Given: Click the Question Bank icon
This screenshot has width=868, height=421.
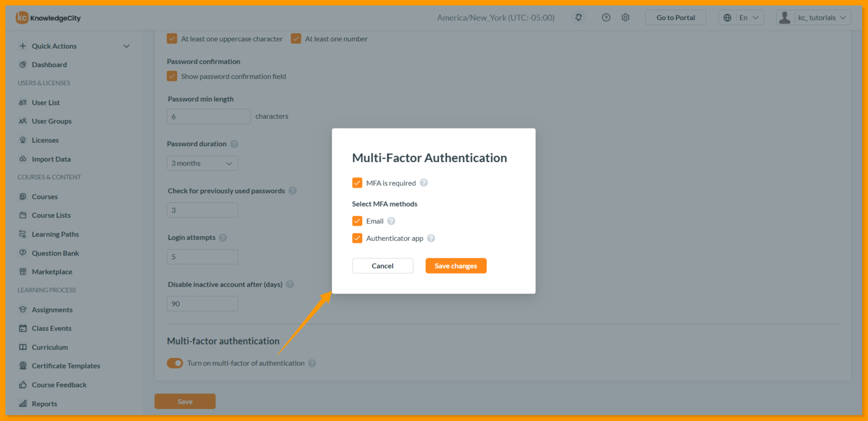Looking at the screenshot, I should 23,253.
